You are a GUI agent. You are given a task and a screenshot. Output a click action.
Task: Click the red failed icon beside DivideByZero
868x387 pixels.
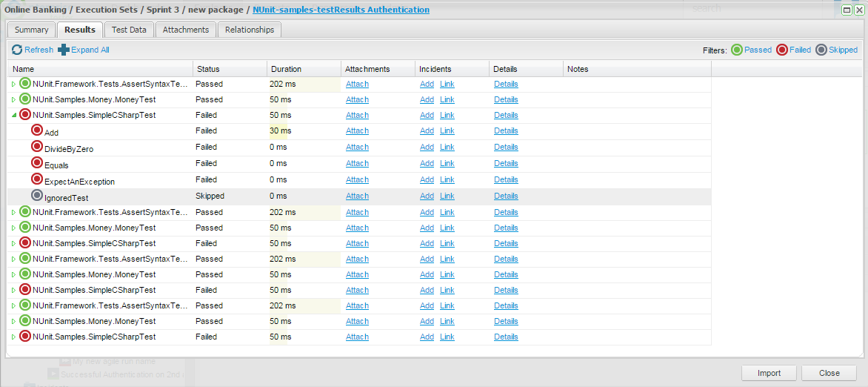[x=37, y=147]
